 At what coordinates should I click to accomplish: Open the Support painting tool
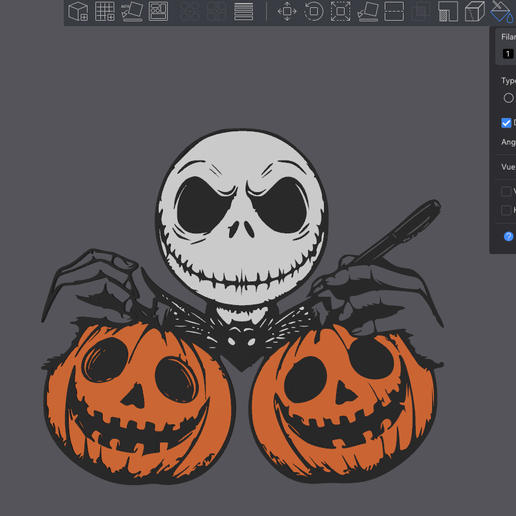click(448, 11)
